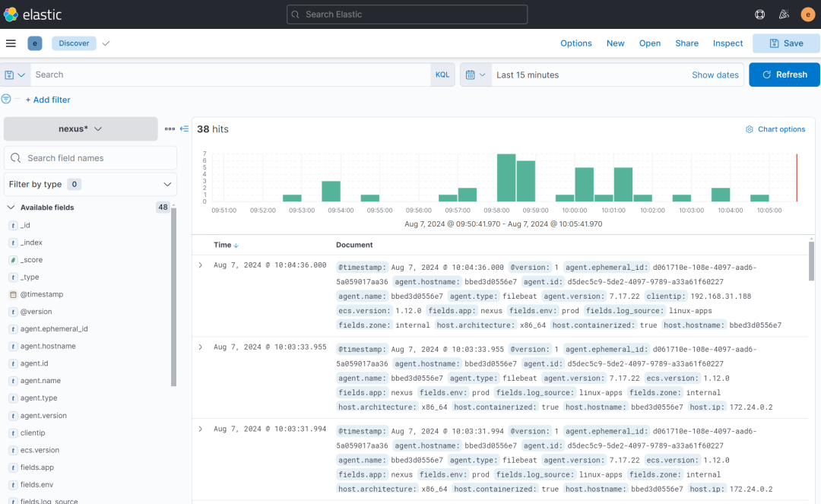This screenshot has height=504, width=821.
Task: Click the fields list scrollbar
Action: pos(173,297)
